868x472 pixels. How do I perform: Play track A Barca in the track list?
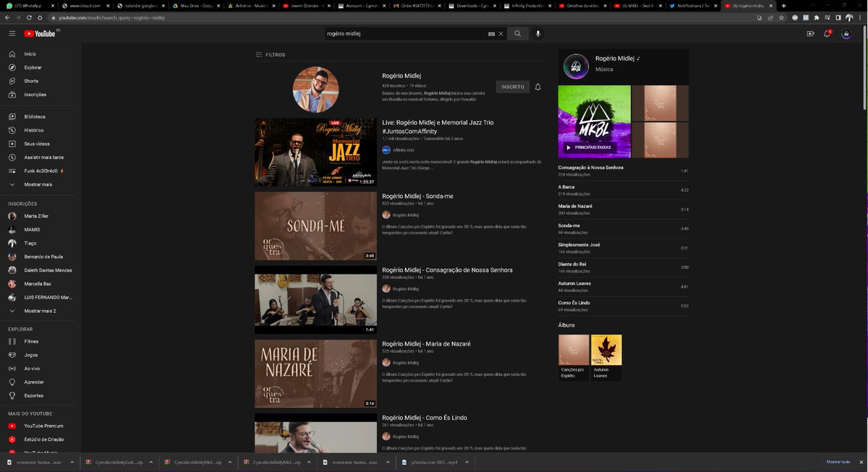point(623,190)
